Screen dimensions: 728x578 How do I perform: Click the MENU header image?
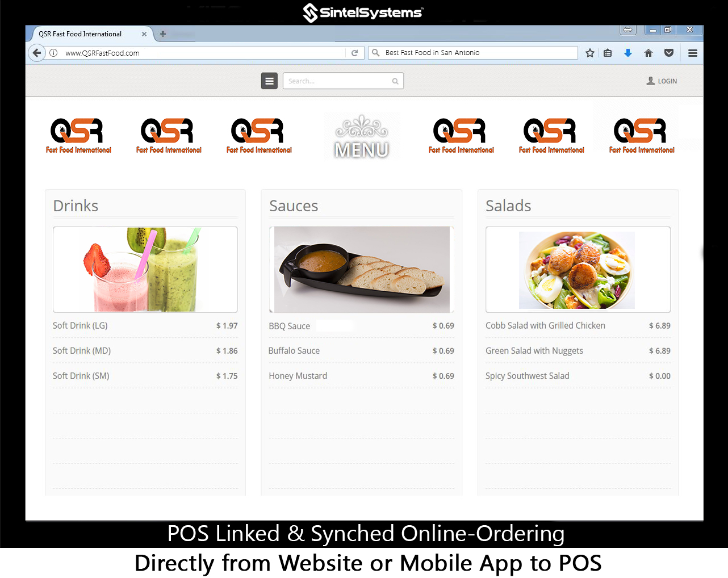pyautogui.click(x=362, y=137)
